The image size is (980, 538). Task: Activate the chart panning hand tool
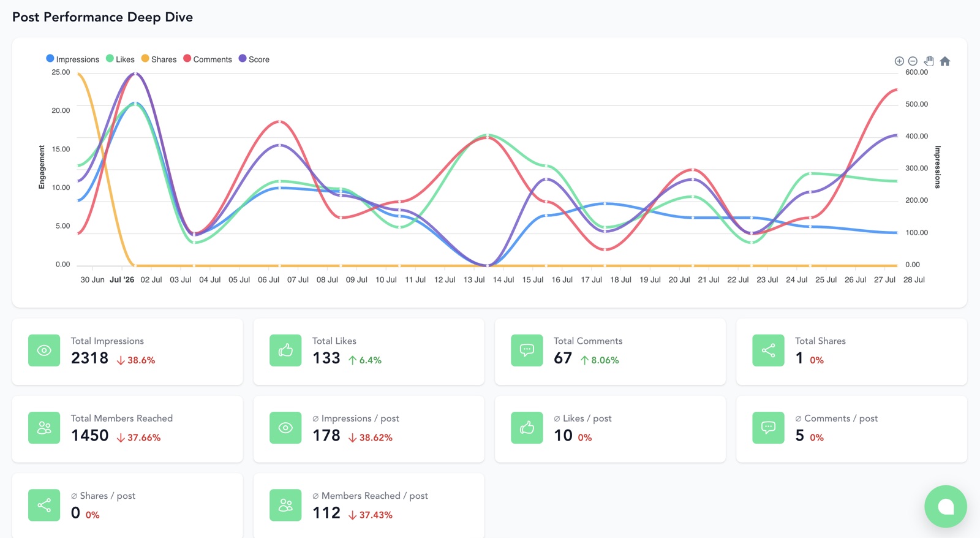point(929,61)
